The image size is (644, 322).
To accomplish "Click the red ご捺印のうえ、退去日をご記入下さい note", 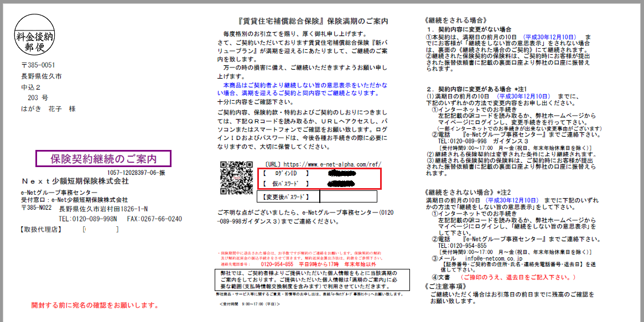I will [x=518, y=277].
